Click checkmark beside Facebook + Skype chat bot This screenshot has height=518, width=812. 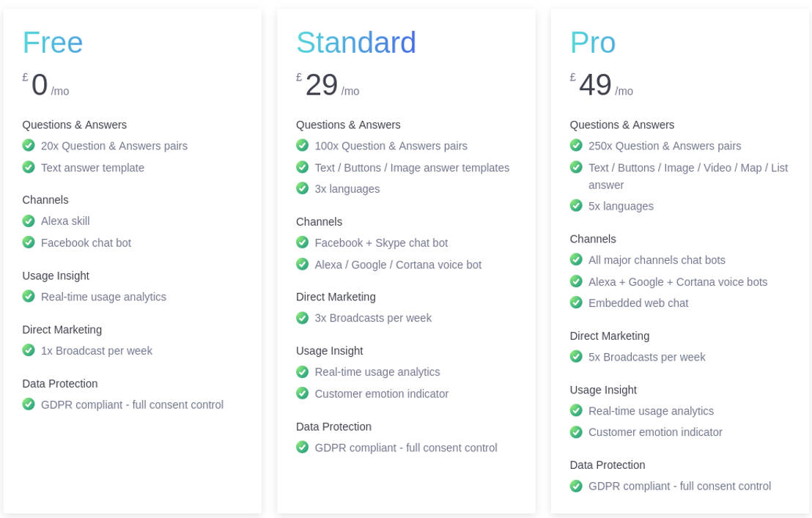[302, 243]
